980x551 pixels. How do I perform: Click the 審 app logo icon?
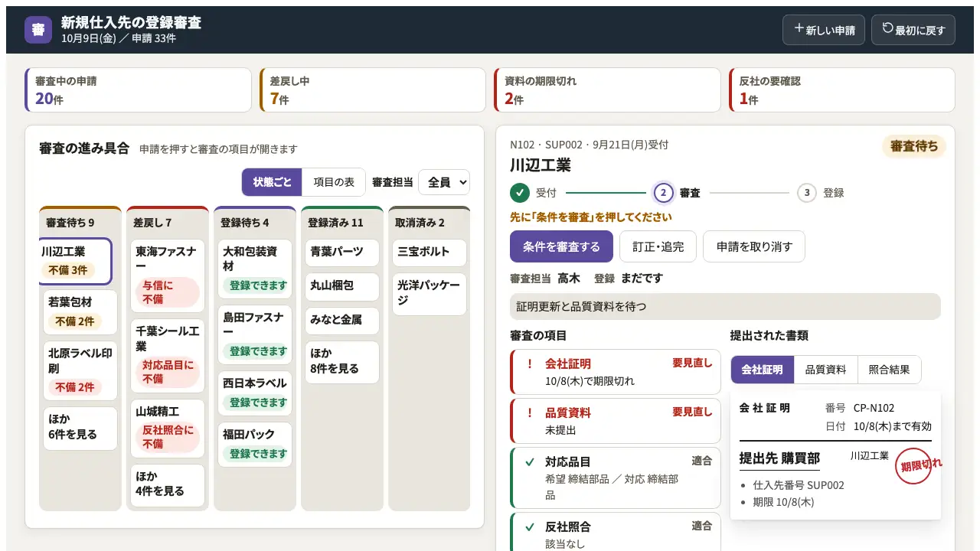click(38, 30)
